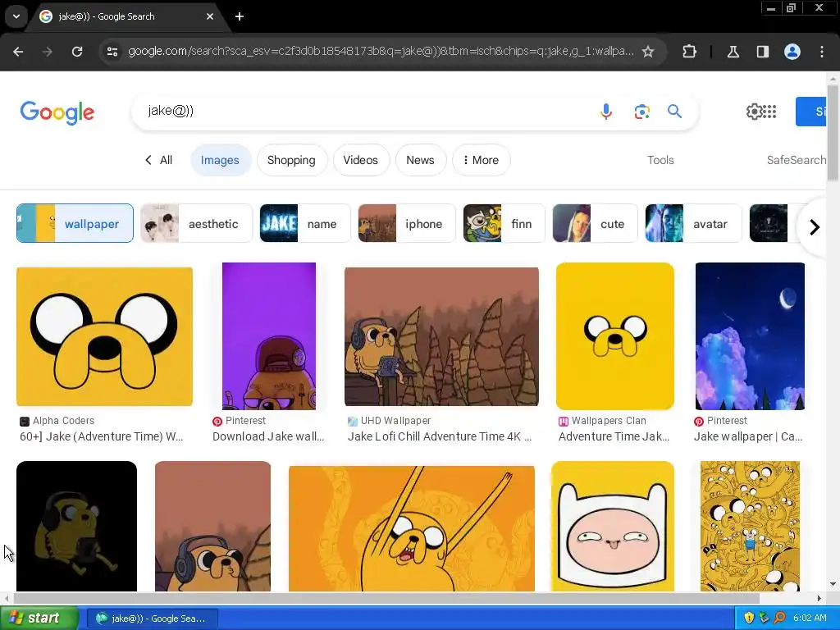The image size is (840, 630).
Task: Click the magnifier search button
Action: [x=674, y=112]
